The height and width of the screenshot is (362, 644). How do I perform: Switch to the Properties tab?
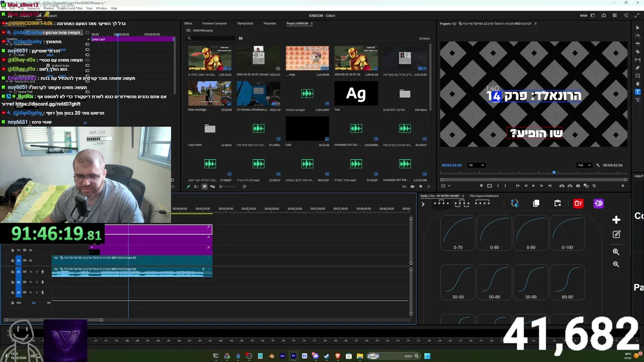(x=270, y=24)
